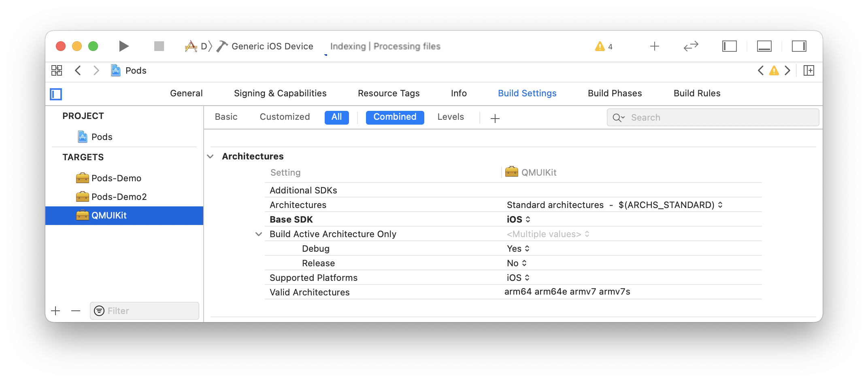The height and width of the screenshot is (382, 868).
Task: Run the build with the play button
Action: 124,46
